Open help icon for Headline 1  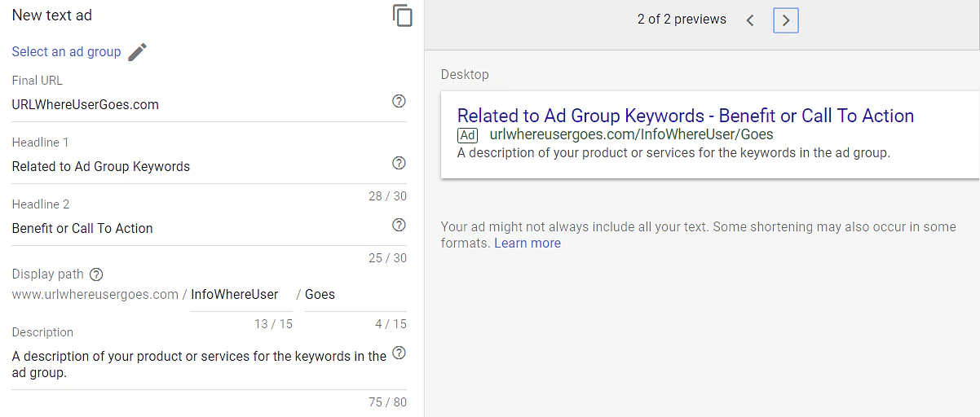tap(399, 163)
